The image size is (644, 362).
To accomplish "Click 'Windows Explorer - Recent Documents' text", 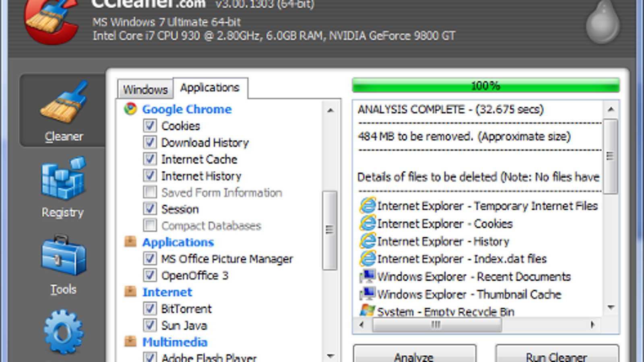I will (474, 277).
